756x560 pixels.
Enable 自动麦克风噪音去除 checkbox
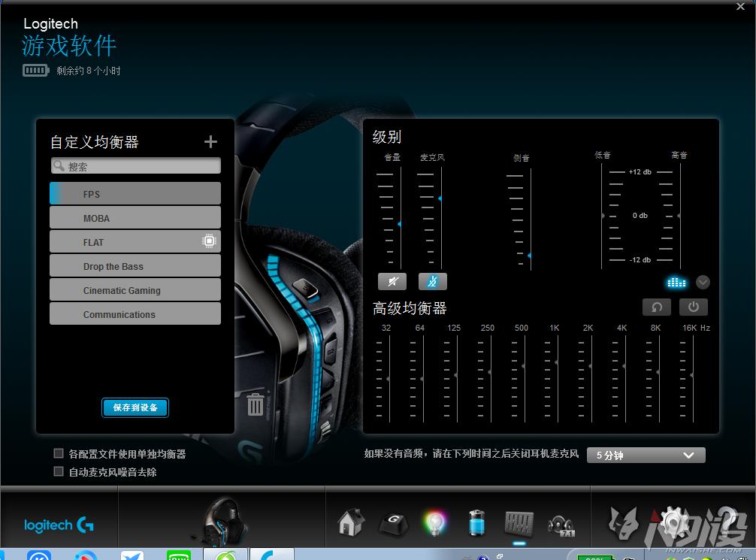[x=58, y=471]
